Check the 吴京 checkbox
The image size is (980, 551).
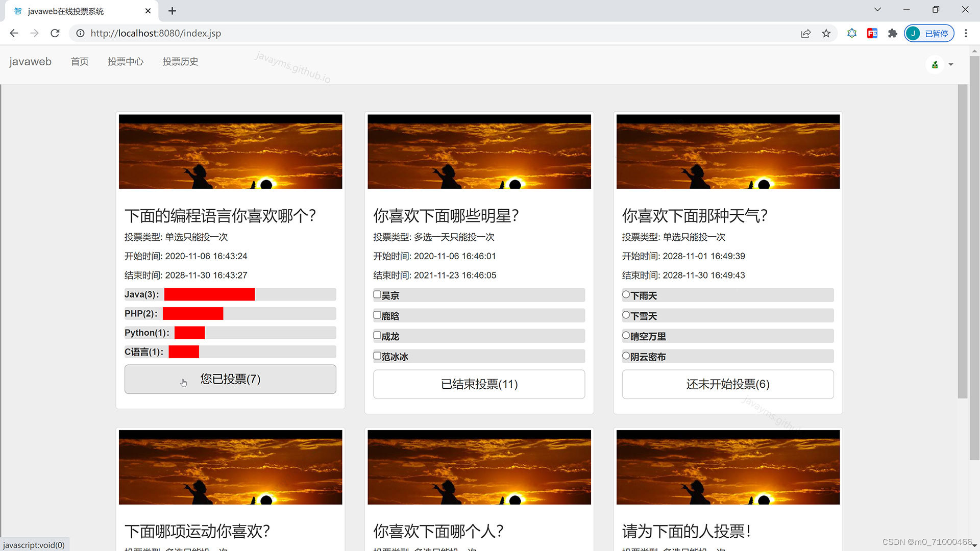coord(377,294)
